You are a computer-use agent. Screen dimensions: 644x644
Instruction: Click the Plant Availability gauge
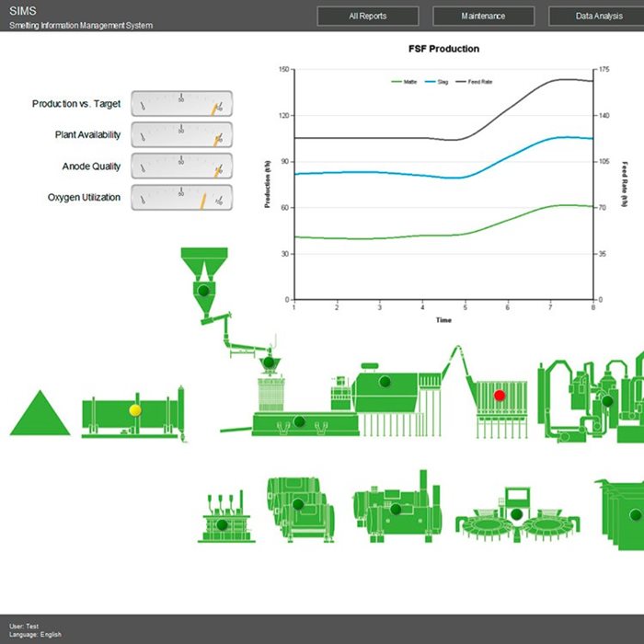pos(181,134)
